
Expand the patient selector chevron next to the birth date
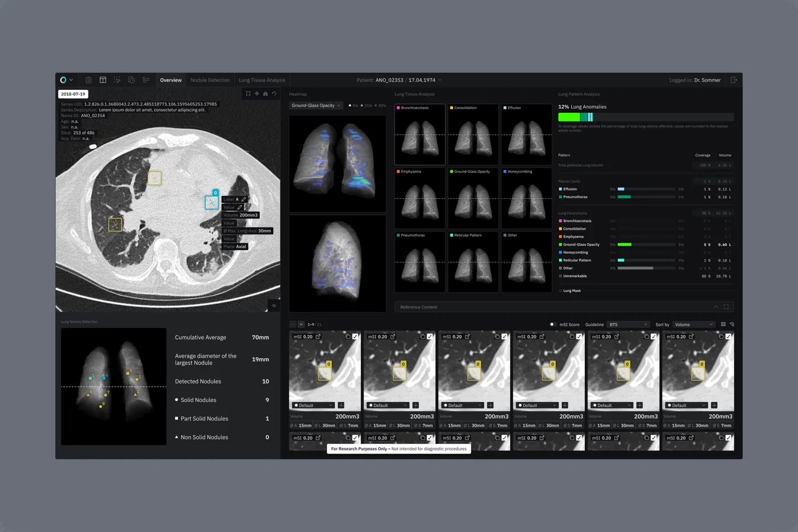440,80
